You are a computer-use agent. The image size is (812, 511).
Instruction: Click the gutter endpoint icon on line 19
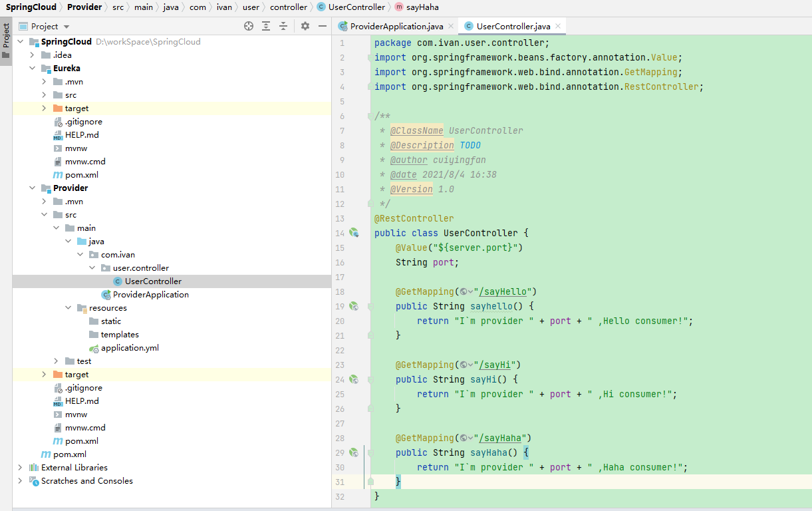point(354,306)
